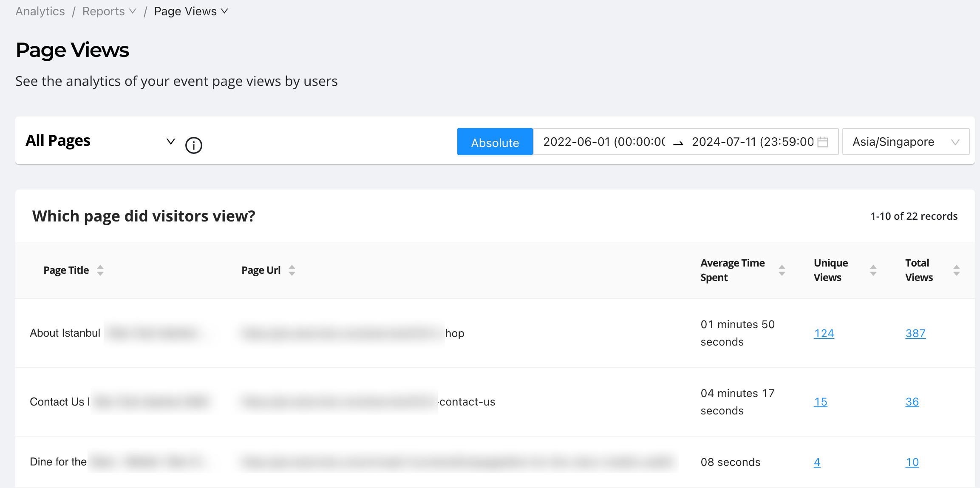Sort table by Page Url arrows

tap(292, 270)
